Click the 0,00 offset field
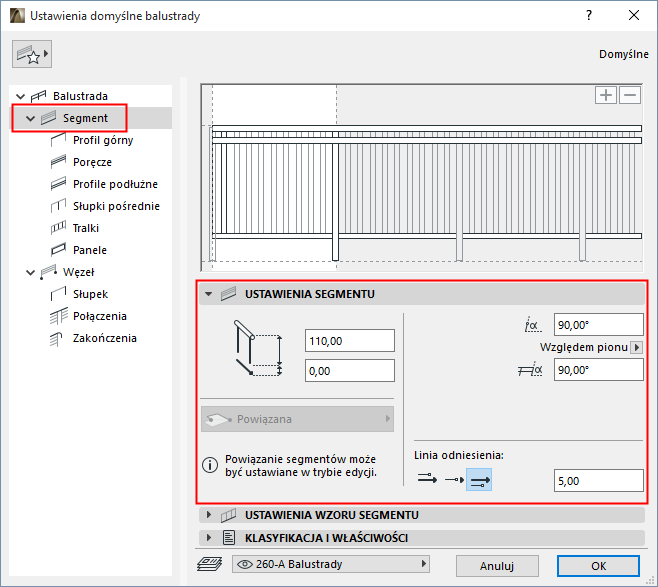This screenshot has height=587, width=658. (x=350, y=370)
